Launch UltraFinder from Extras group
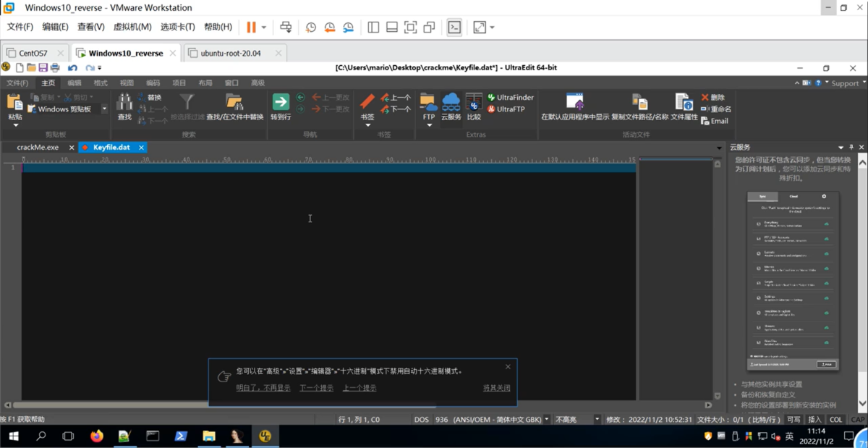Viewport: 868px width, 448px height. coord(511,97)
